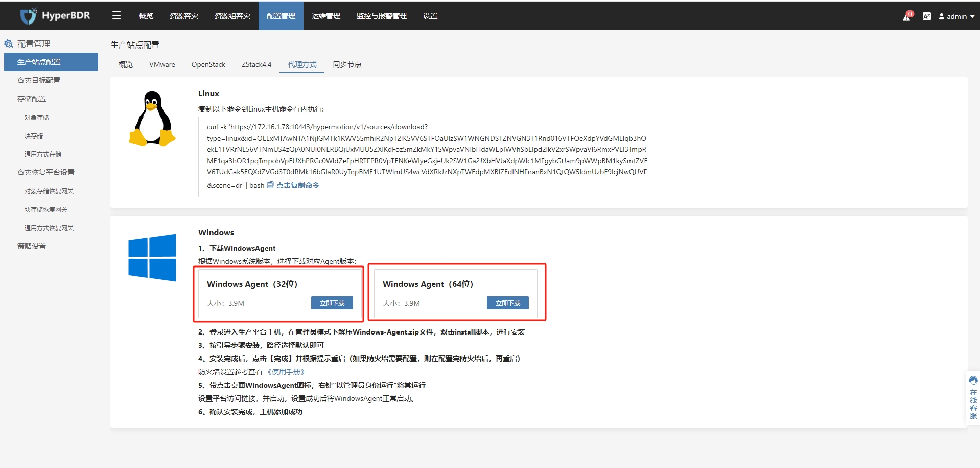Viewport: 980px width, 468px height.
Task: Open 资源容灾 in the top navigation
Action: click(184, 16)
